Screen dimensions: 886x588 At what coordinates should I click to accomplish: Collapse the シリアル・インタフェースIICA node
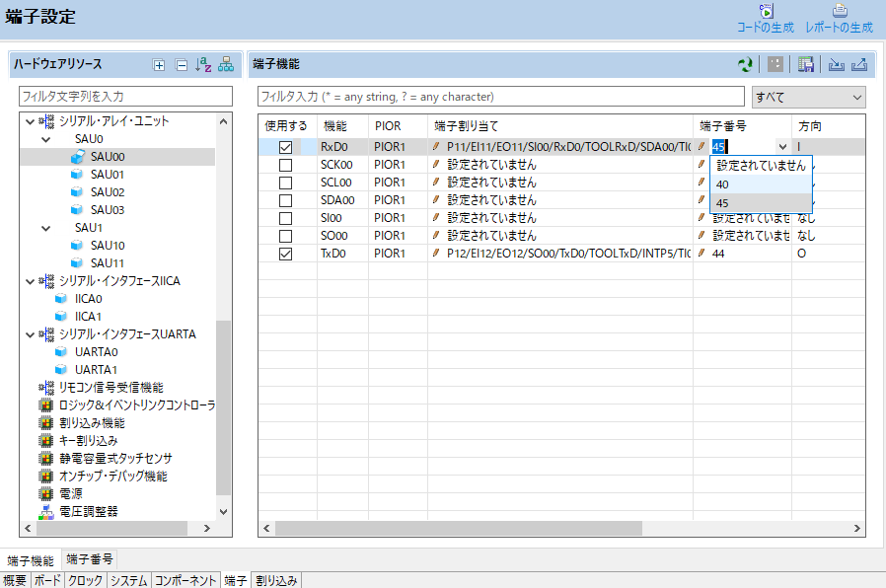pos(30,281)
